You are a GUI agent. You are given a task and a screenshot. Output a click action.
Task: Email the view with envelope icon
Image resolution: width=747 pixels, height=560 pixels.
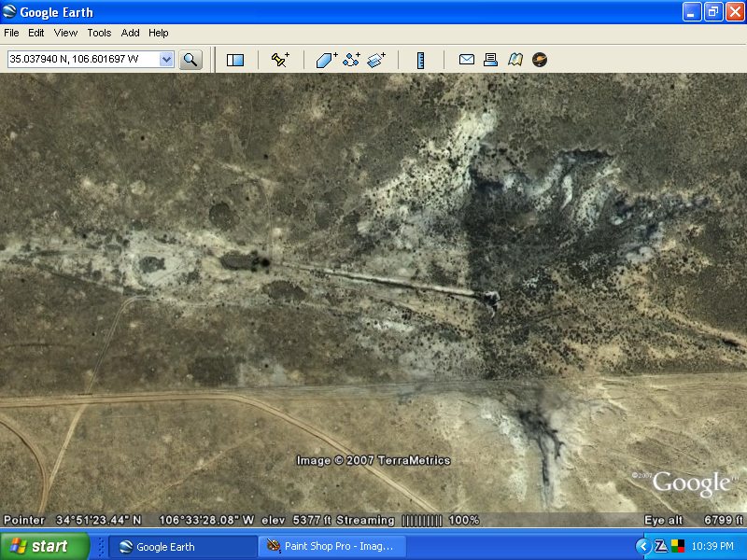pyautogui.click(x=466, y=60)
